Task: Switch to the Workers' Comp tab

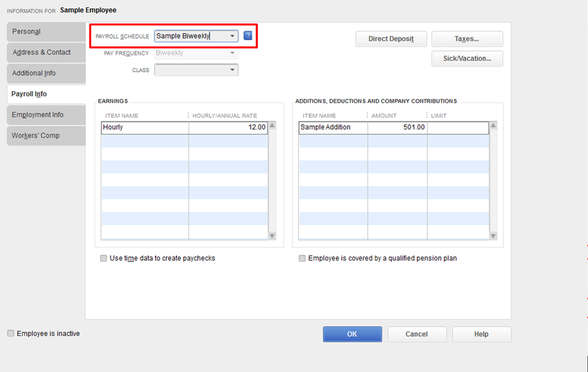Action: tap(46, 136)
